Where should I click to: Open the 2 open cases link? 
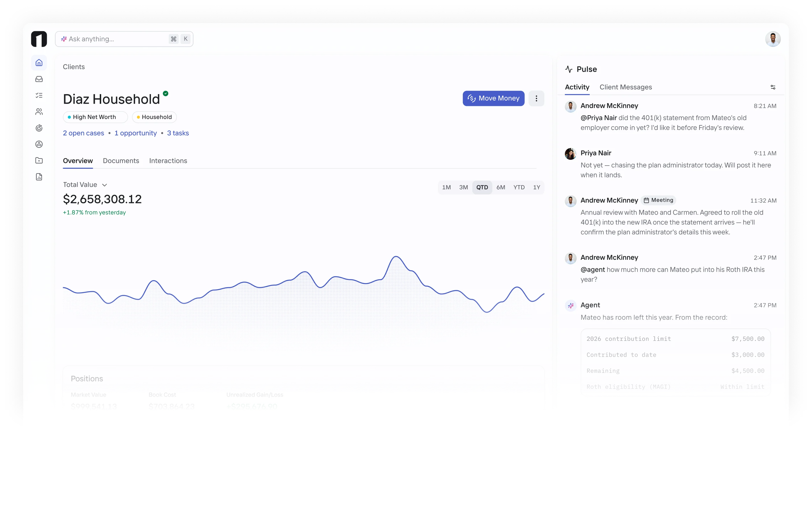(x=84, y=133)
